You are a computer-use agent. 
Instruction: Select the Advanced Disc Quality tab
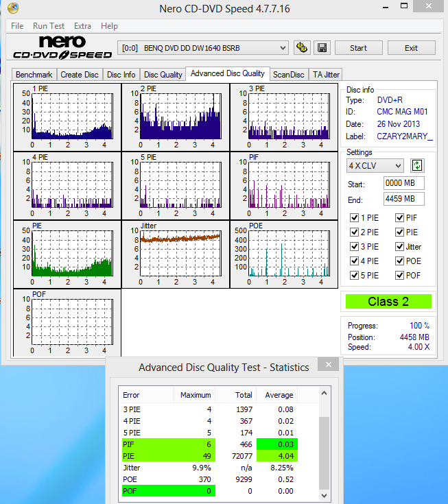point(228,73)
